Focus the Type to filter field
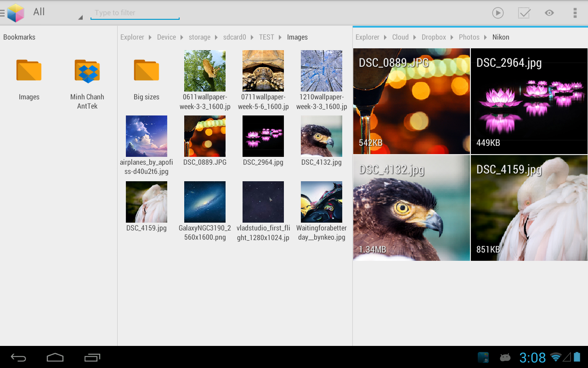The image size is (588, 368). click(x=135, y=13)
